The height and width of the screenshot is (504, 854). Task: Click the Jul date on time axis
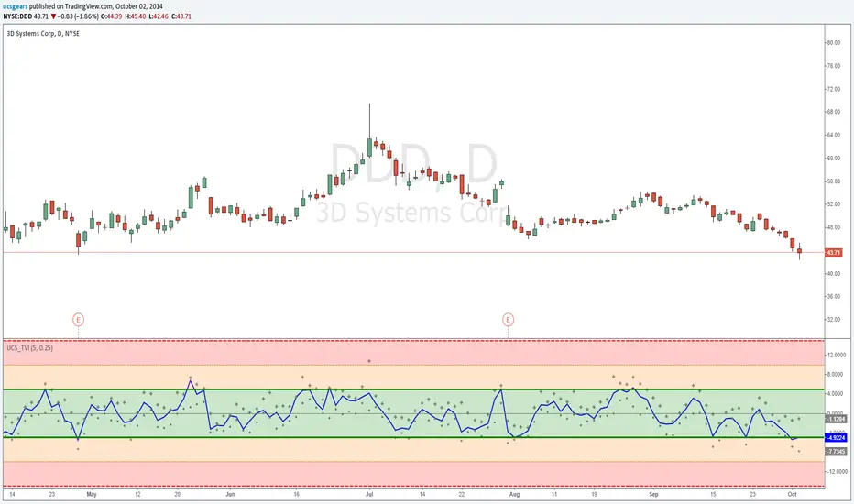click(x=369, y=494)
